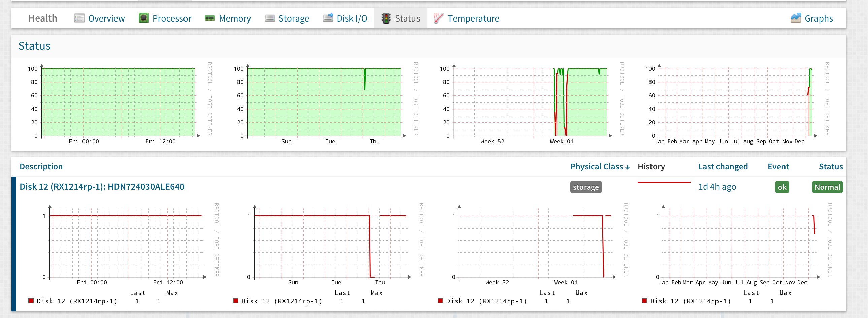868x318 pixels.
Task: Click the Memory RAM stick icon
Action: (x=209, y=18)
